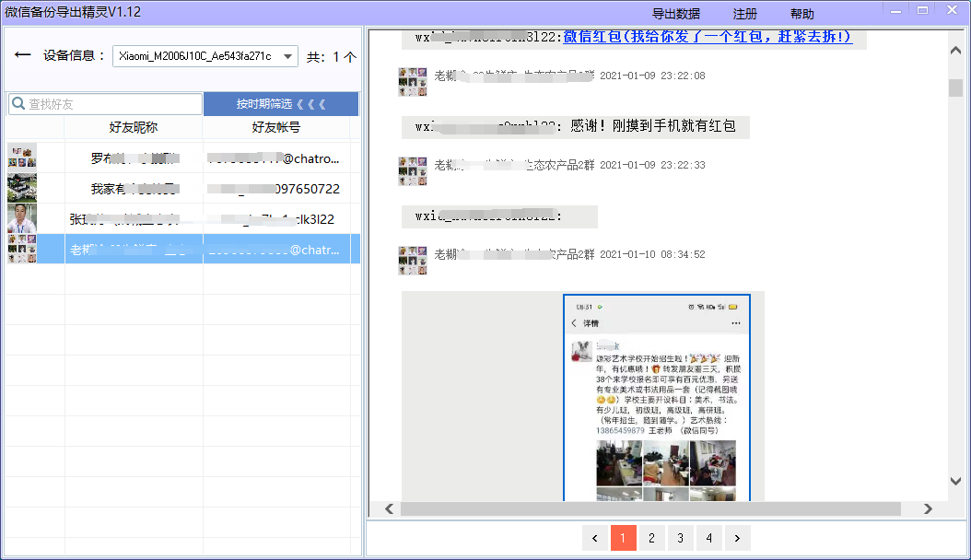Click the magnifier icon in friend search
This screenshot has height=560, width=971.
tap(18, 104)
